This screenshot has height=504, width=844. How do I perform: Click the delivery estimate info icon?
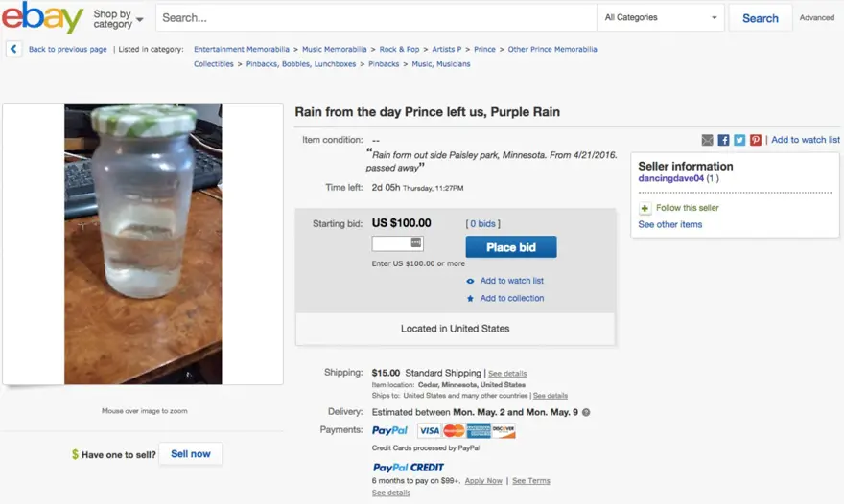[x=586, y=412]
